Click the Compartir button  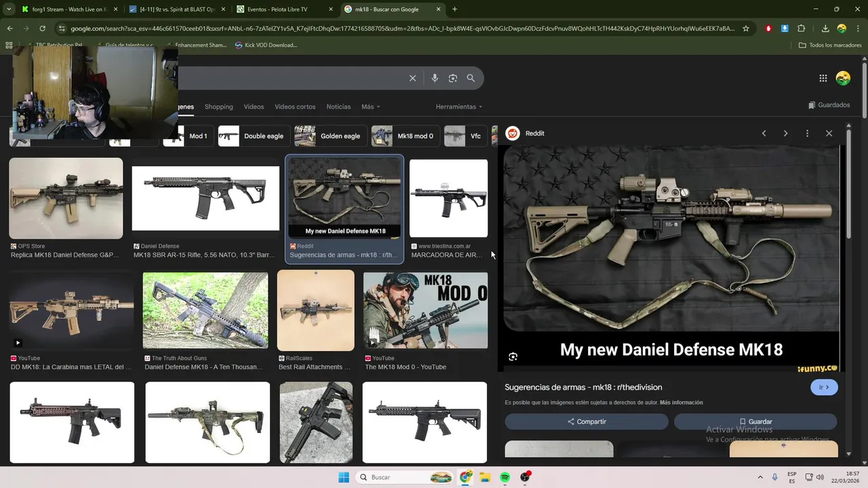coord(587,422)
